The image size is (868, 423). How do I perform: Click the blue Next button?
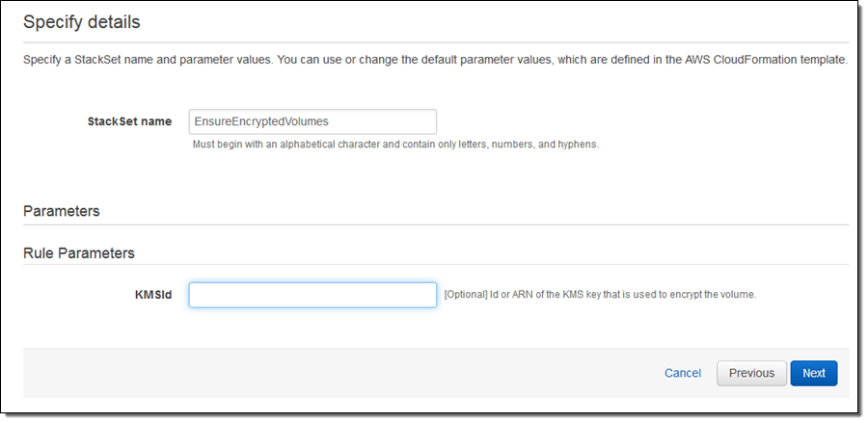813,373
